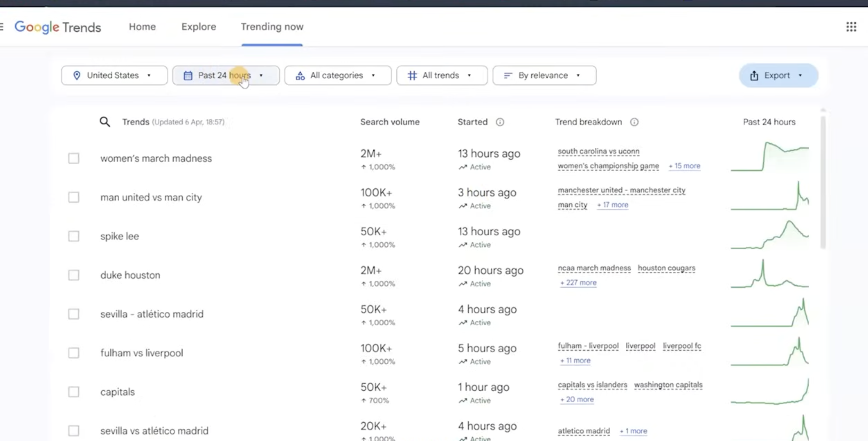The image size is (868, 441).
Task: Click the search magnifier icon above Trends list
Action: (x=105, y=122)
